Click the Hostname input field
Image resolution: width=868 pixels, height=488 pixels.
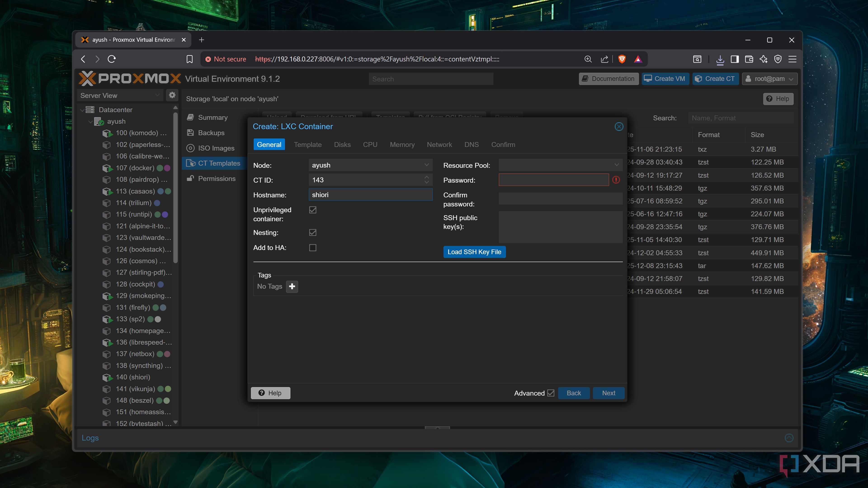tap(370, 195)
